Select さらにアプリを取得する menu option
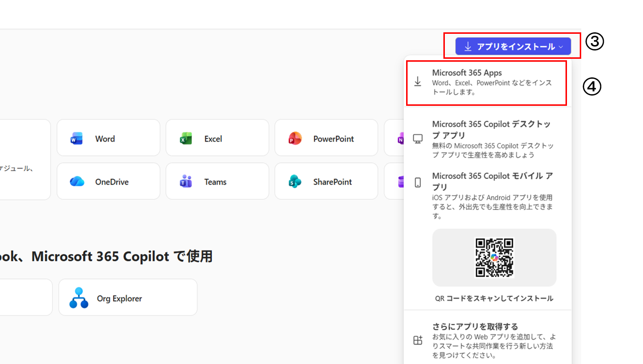The height and width of the screenshot is (364, 643). coord(488,340)
